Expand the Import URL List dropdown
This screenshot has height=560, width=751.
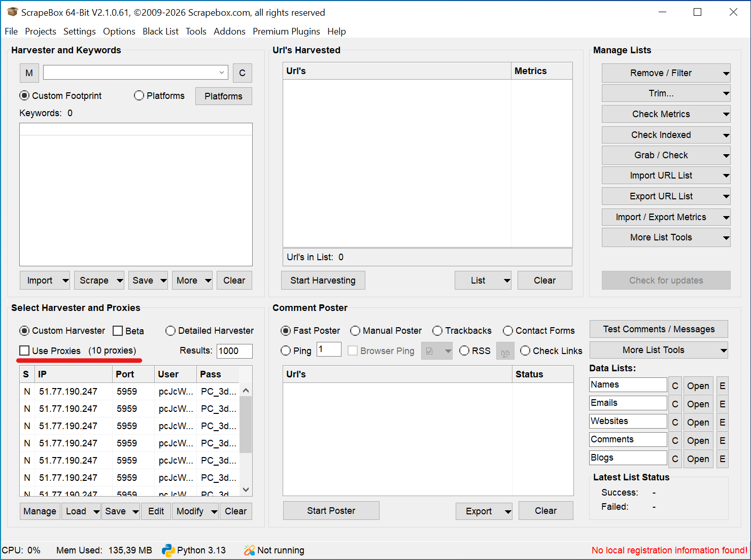(726, 176)
